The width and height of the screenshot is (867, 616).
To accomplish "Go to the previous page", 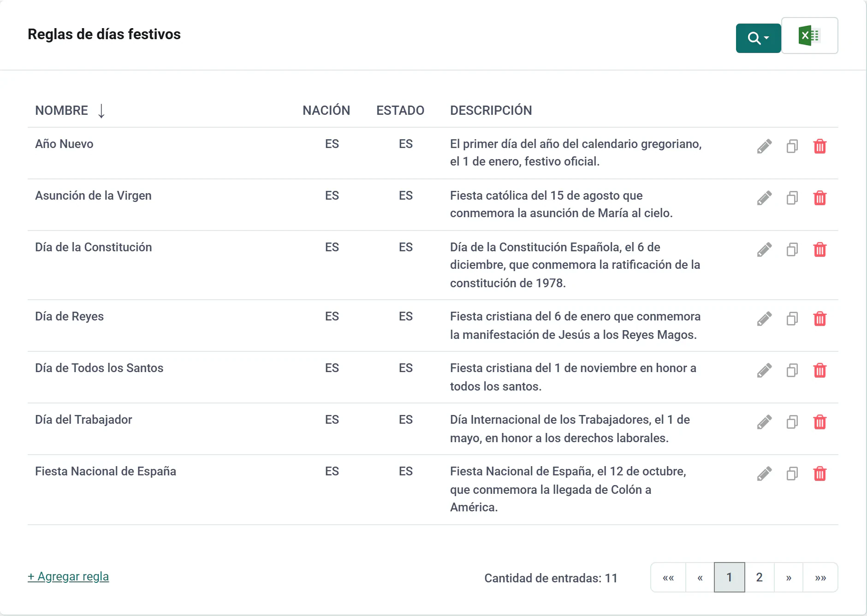I will click(700, 578).
